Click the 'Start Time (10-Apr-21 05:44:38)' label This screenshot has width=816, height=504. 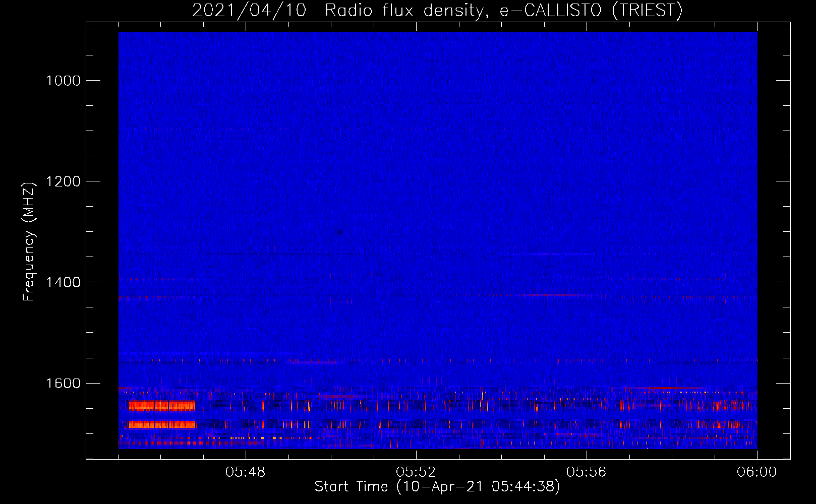pos(437,487)
